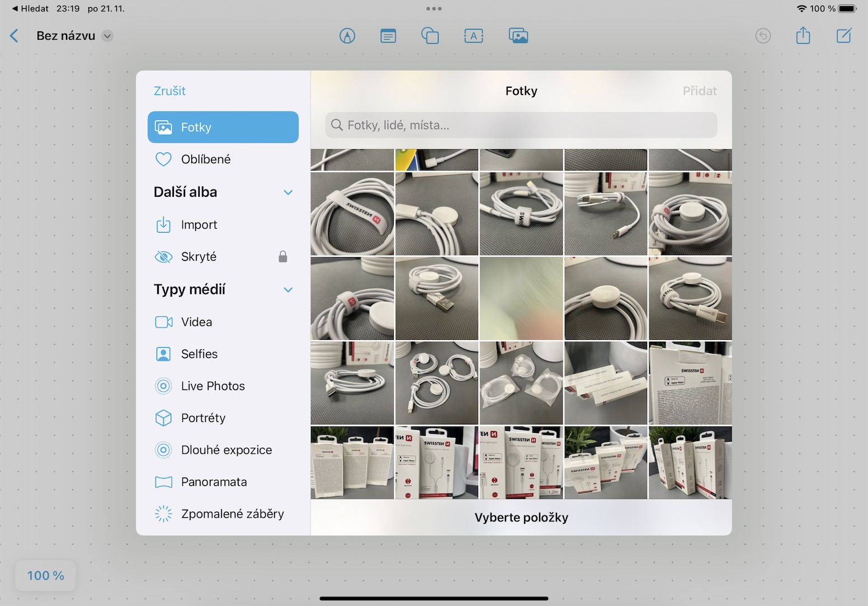
Task: Click the Fotky sidebar photo-stack icon
Action: point(163,127)
